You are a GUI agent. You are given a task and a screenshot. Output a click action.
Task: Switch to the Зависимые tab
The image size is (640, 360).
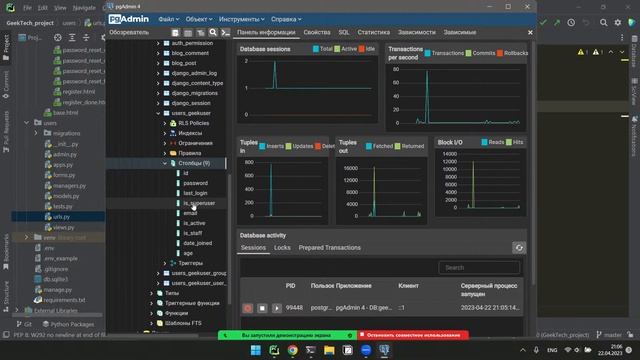pos(460,32)
